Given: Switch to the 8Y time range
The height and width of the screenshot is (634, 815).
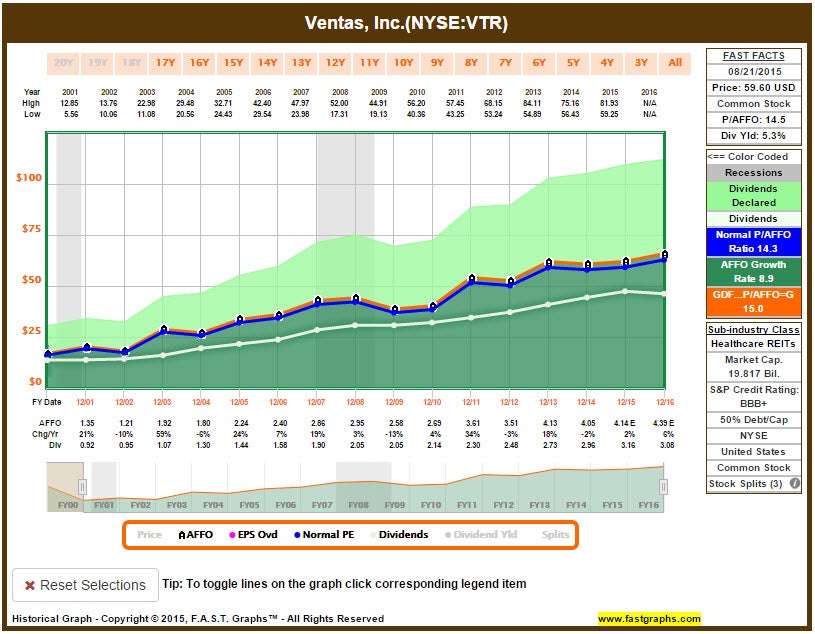Looking at the screenshot, I should tap(471, 63).
